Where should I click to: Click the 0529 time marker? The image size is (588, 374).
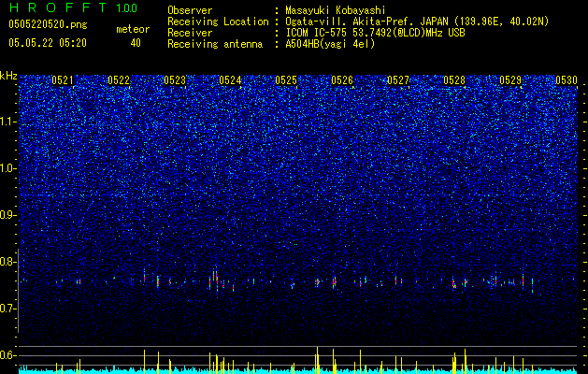[x=510, y=80]
